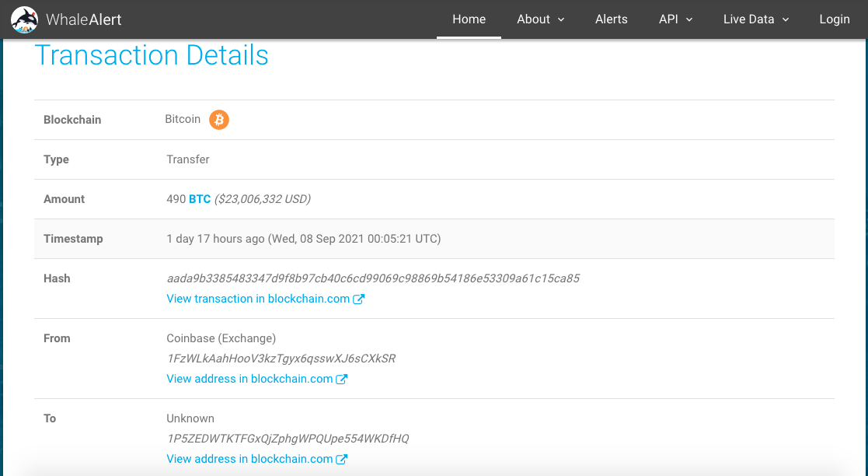Click the 'To' row label
868x476 pixels.
(x=50, y=418)
